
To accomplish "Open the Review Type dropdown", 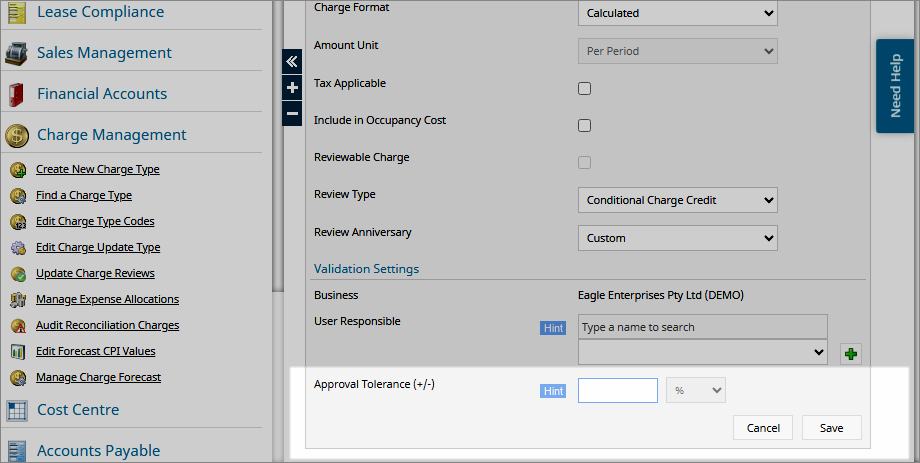I will pos(678,200).
